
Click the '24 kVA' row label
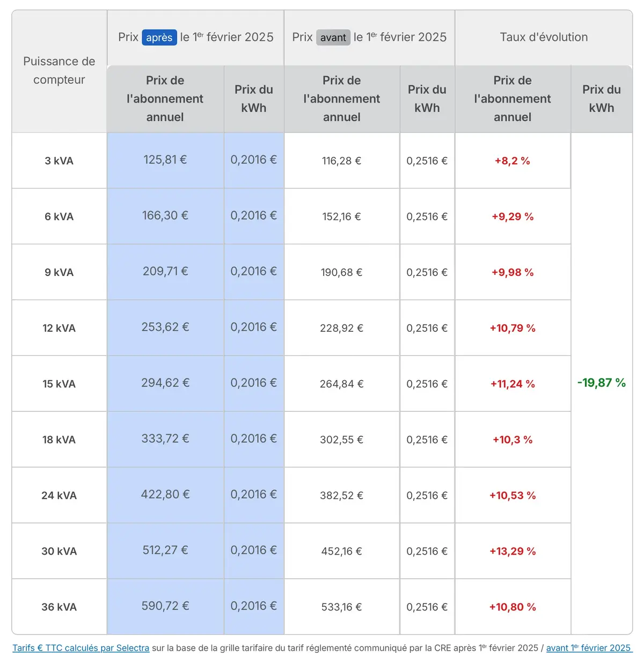[59, 496]
